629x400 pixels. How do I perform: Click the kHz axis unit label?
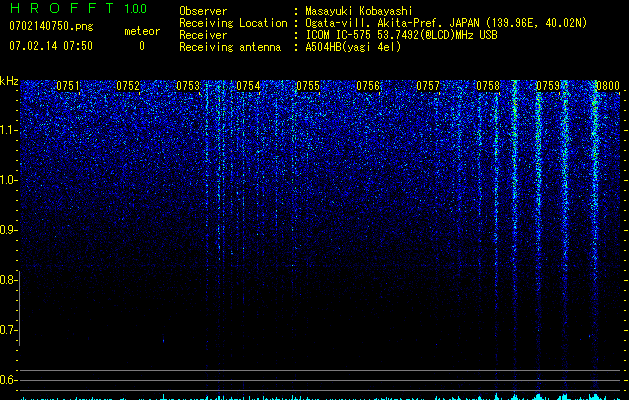click(9, 81)
